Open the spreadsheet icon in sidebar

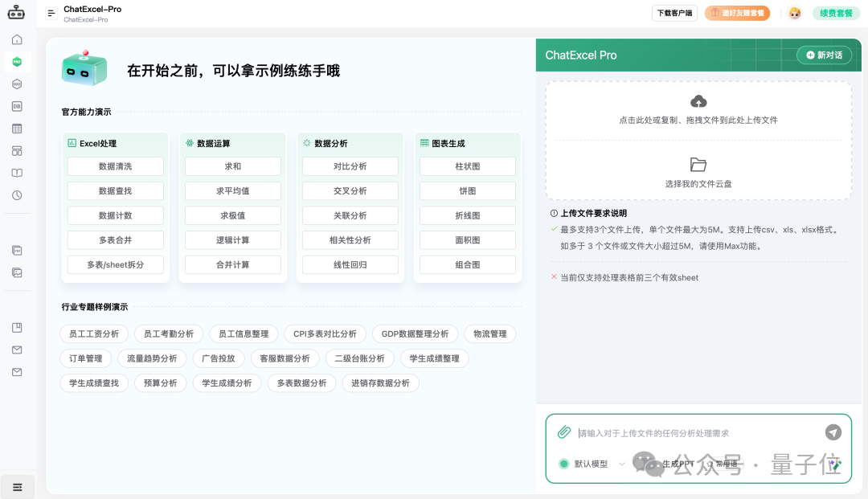click(17, 128)
